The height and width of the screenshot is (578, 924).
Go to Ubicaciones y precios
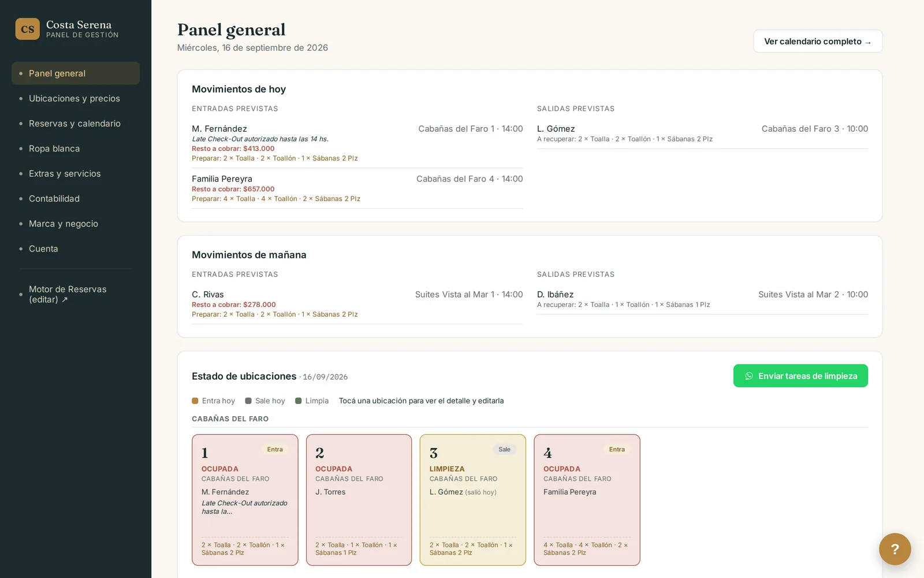[x=76, y=98]
